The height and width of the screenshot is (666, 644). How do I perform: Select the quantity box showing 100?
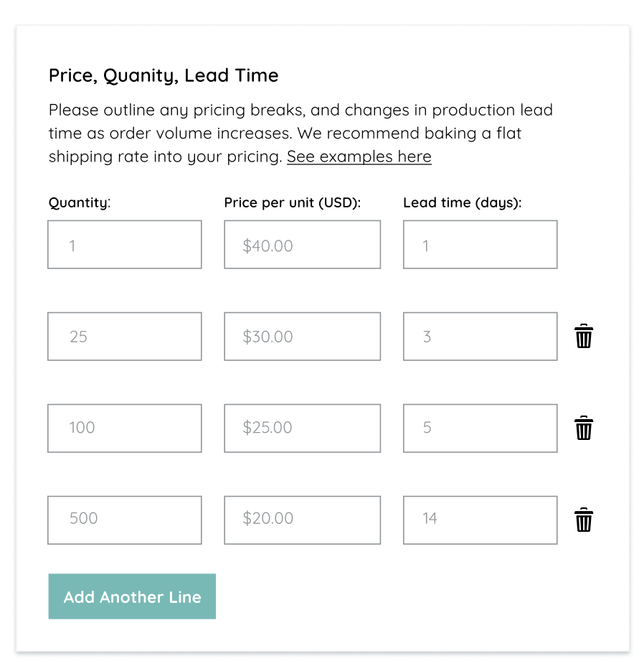coord(125,428)
